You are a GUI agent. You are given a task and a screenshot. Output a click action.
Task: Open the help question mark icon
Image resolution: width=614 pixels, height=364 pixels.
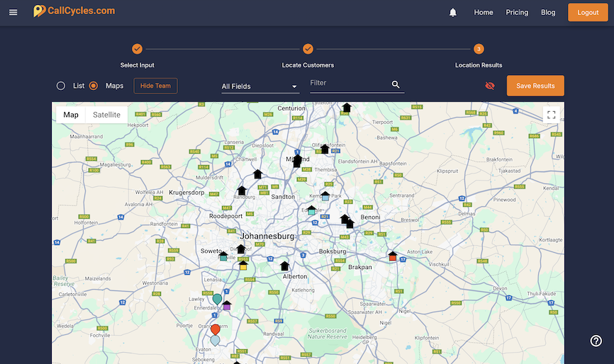pos(596,341)
